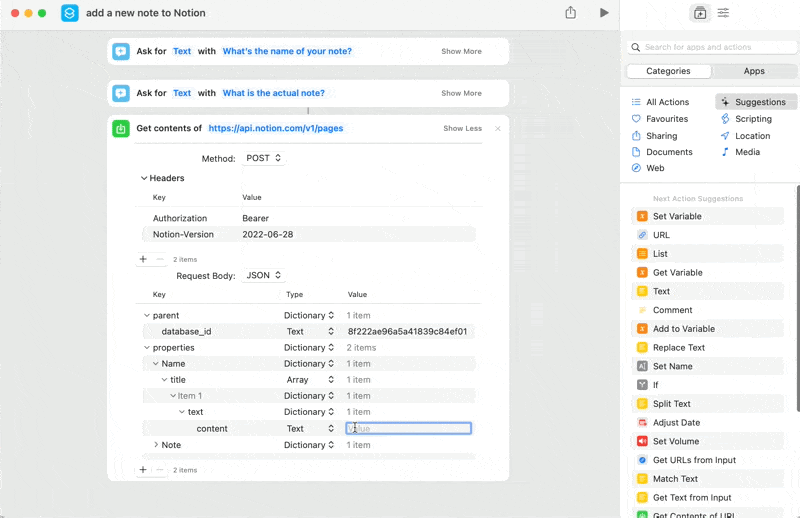
Task: Click Show Less on Get contents action
Action: point(462,129)
